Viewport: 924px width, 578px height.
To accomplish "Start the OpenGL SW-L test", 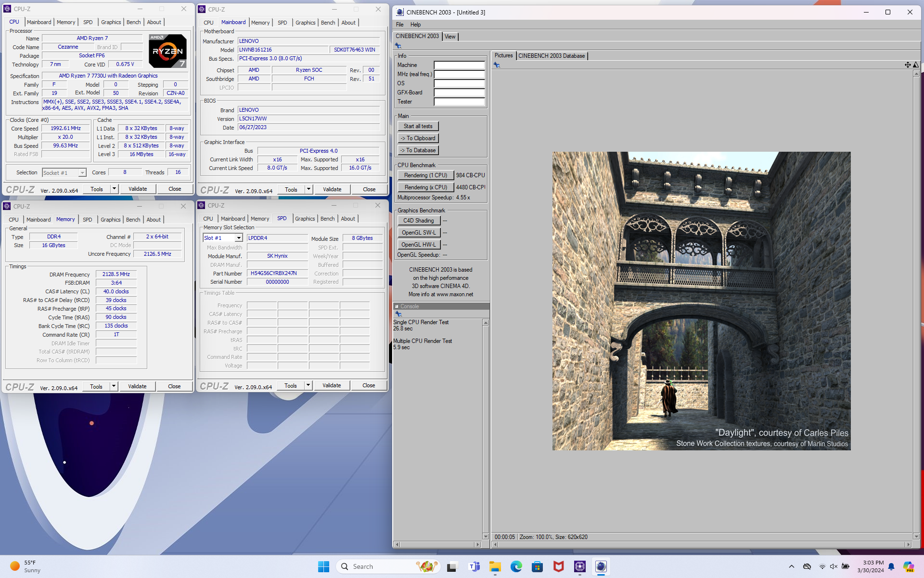I will (x=419, y=233).
